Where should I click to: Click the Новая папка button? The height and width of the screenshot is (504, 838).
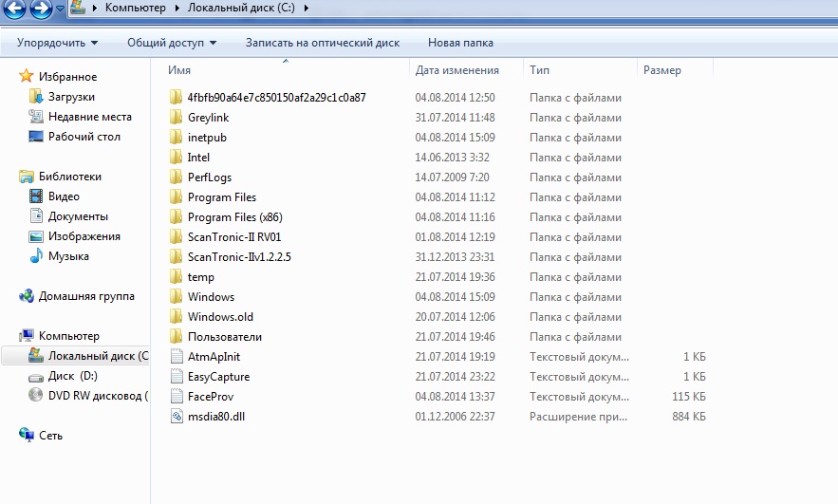[460, 43]
